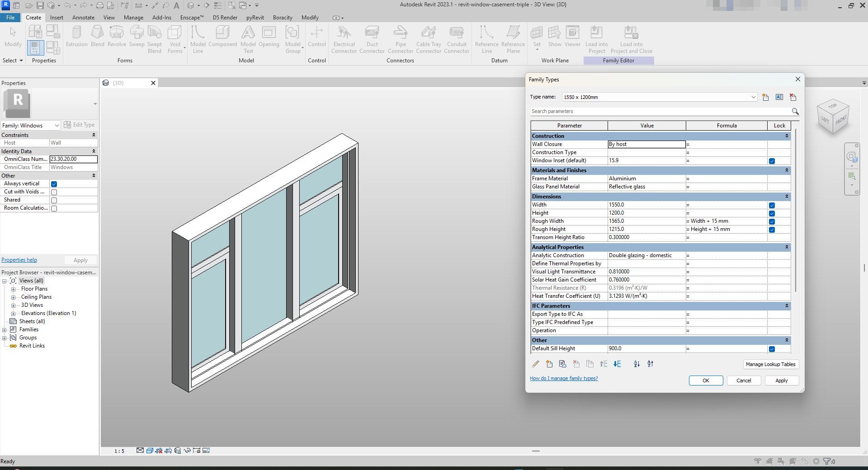
Task: Click Load into Project and Close
Action: [x=632, y=39]
